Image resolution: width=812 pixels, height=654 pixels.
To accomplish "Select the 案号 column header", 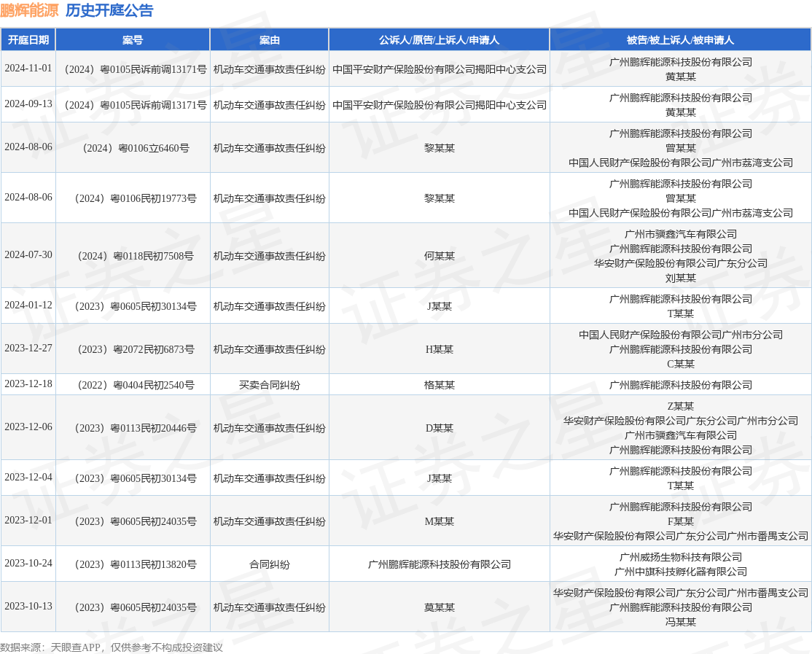I will 133,40.
